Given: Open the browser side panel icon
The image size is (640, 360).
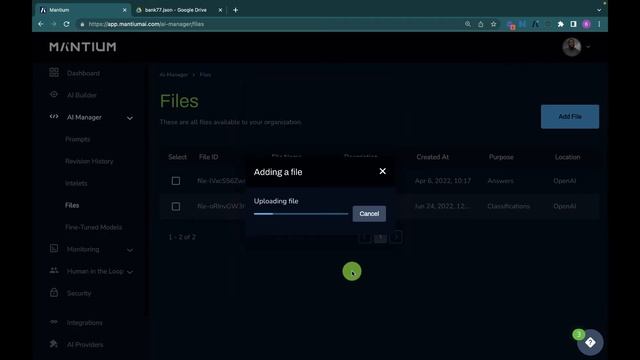Looking at the screenshot, I should [573, 24].
